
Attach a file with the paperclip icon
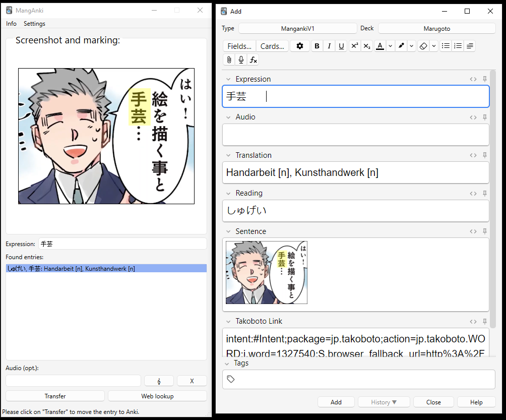pos(229,60)
